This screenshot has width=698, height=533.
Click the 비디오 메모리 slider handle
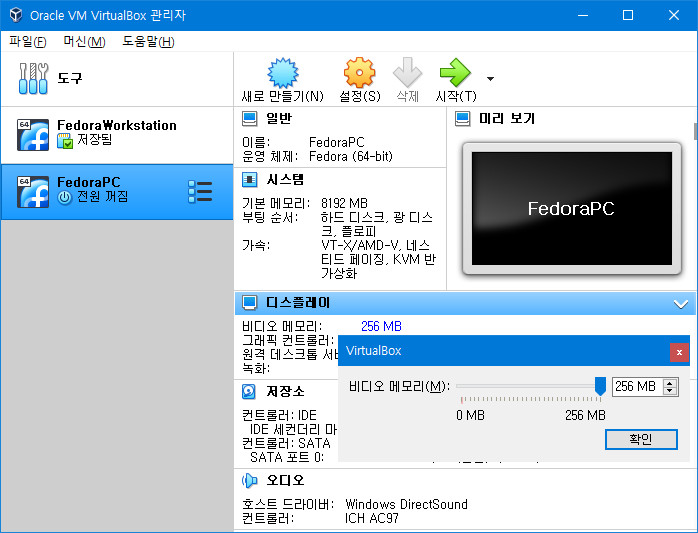point(600,386)
